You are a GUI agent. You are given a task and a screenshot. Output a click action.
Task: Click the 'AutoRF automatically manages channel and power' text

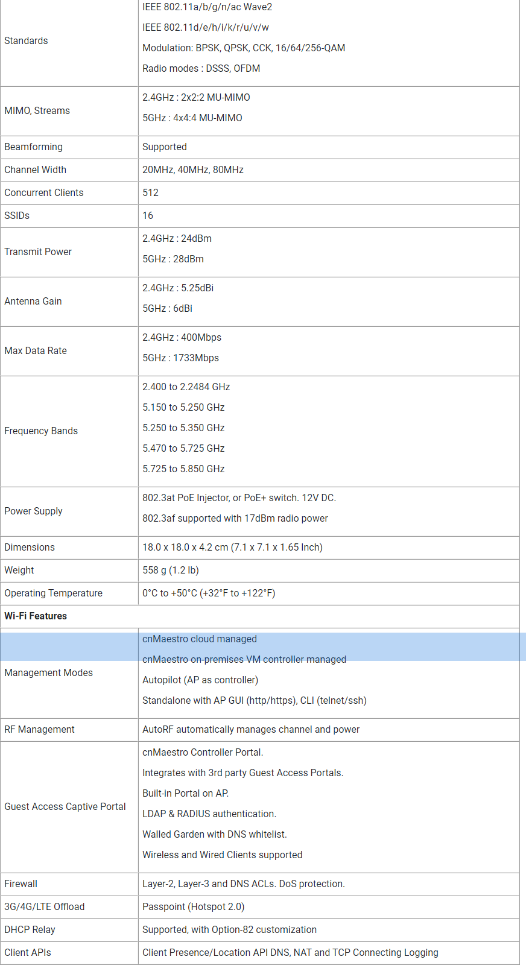click(x=250, y=730)
